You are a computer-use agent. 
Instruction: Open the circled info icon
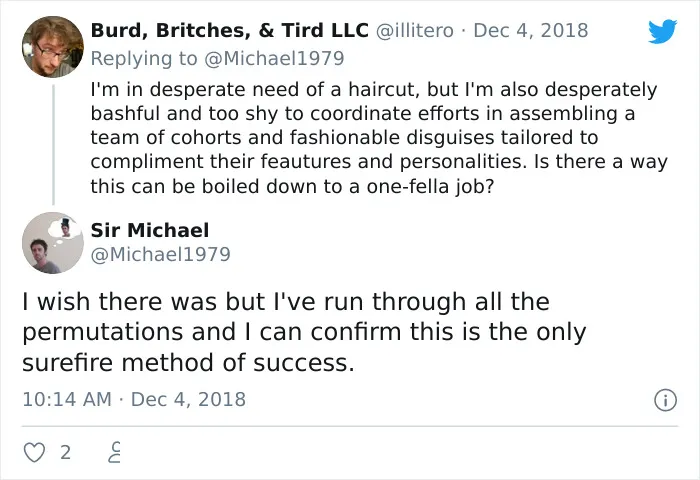pyautogui.click(x=665, y=400)
